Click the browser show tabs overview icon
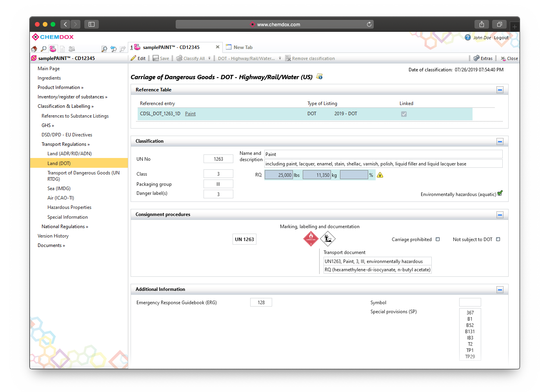The width and height of the screenshot is (549, 392). (x=499, y=24)
